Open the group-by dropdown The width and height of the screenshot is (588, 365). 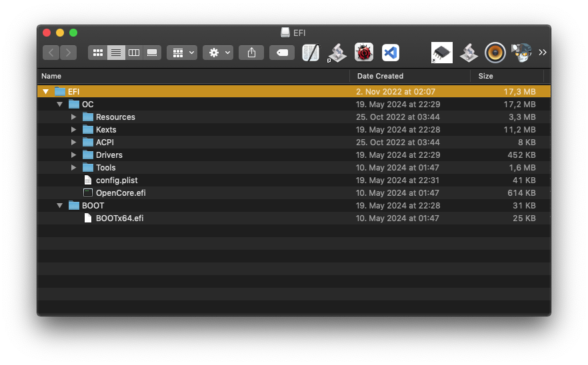click(182, 53)
